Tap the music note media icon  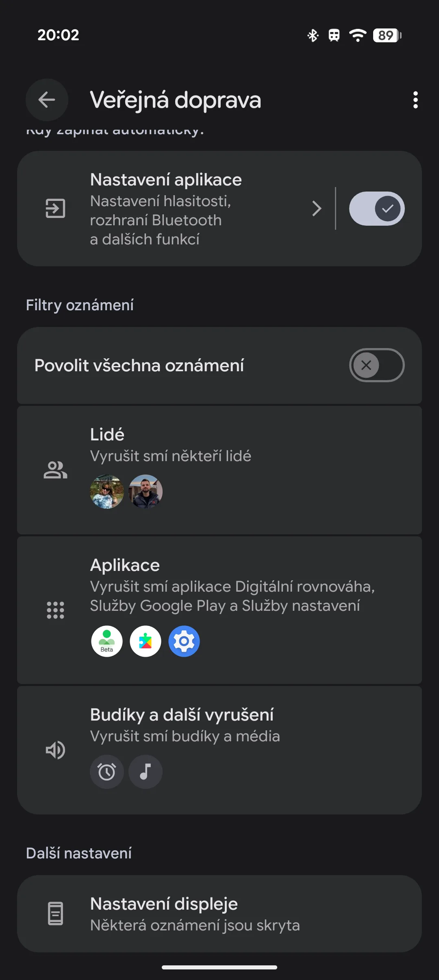pyautogui.click(x=146, y=772)
